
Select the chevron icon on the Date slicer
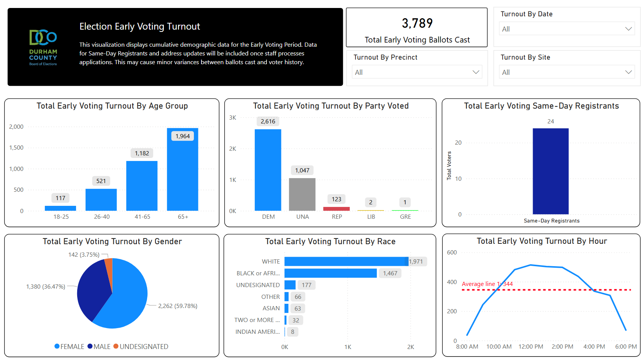click(x=629, y=28)
